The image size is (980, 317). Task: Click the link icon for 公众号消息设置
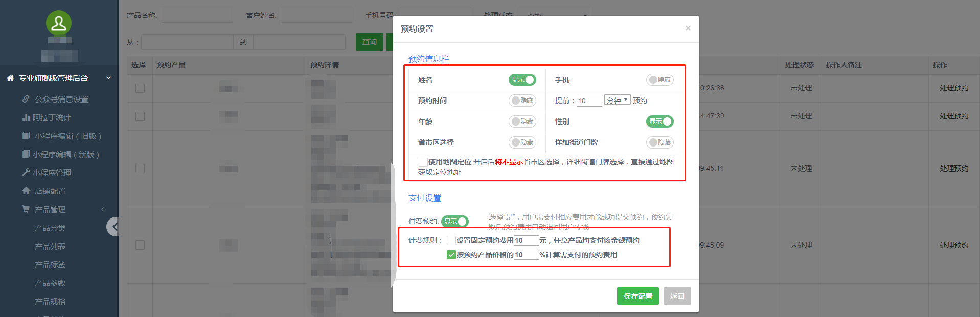click(26, 99)
